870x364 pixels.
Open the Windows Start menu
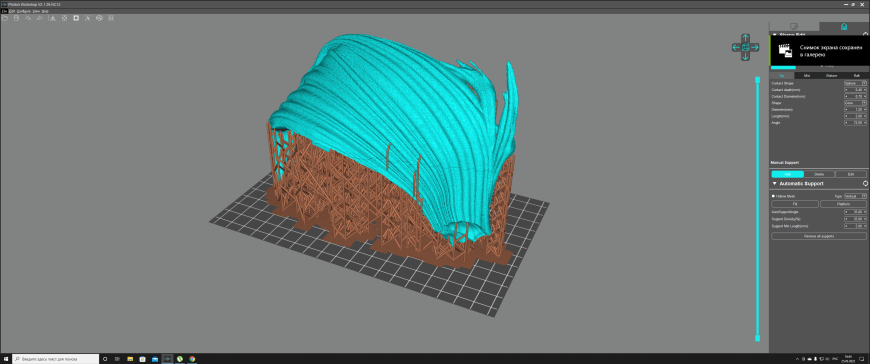6,359
